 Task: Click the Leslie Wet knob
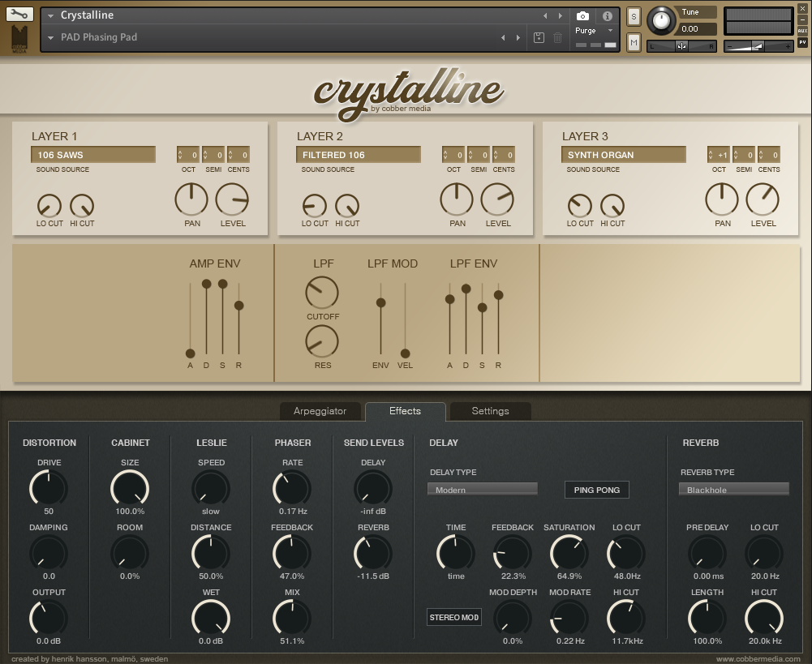(211, 618)
